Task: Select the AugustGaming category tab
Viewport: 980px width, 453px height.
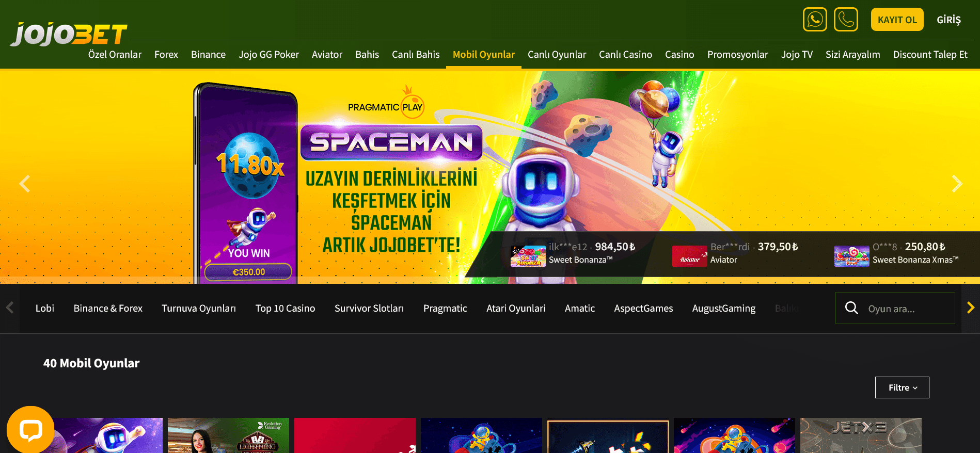Action: pyautogui.click(x=724, y=308)
